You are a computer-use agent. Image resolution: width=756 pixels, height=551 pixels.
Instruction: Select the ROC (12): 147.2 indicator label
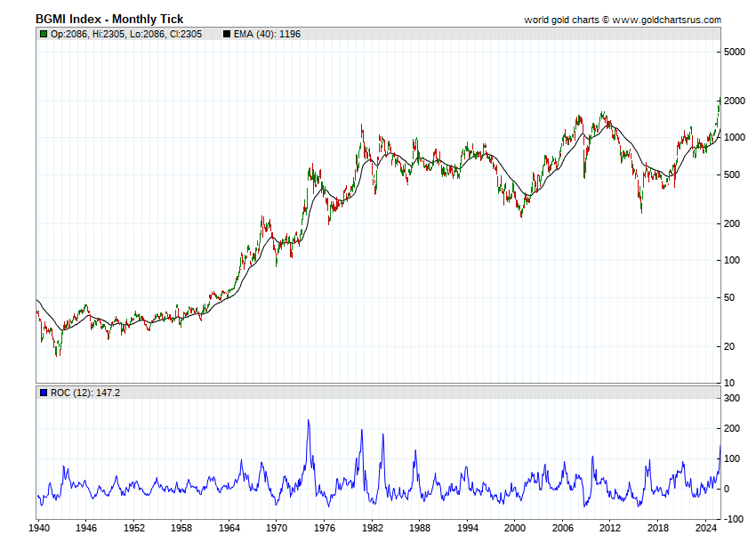84,392
